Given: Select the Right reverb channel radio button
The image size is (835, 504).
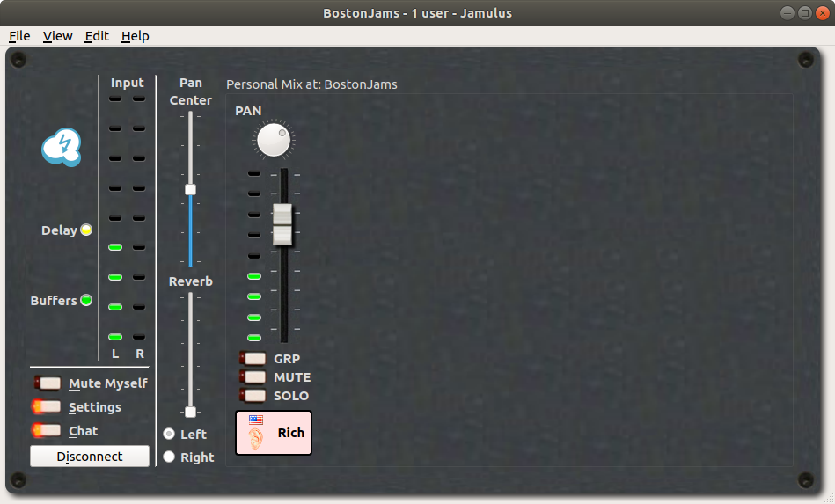Looking at the screenshot, I should pos(169,457).
